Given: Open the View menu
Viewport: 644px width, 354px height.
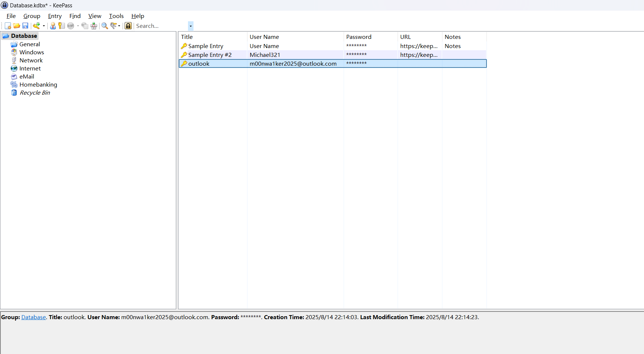Looking at the screenshot, I should [95, 16].
